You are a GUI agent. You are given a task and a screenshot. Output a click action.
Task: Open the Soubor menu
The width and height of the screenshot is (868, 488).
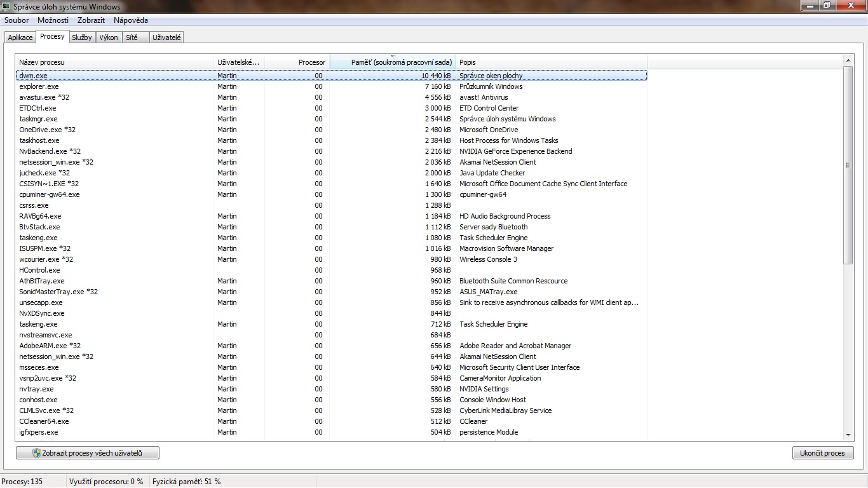coord(17,20)
